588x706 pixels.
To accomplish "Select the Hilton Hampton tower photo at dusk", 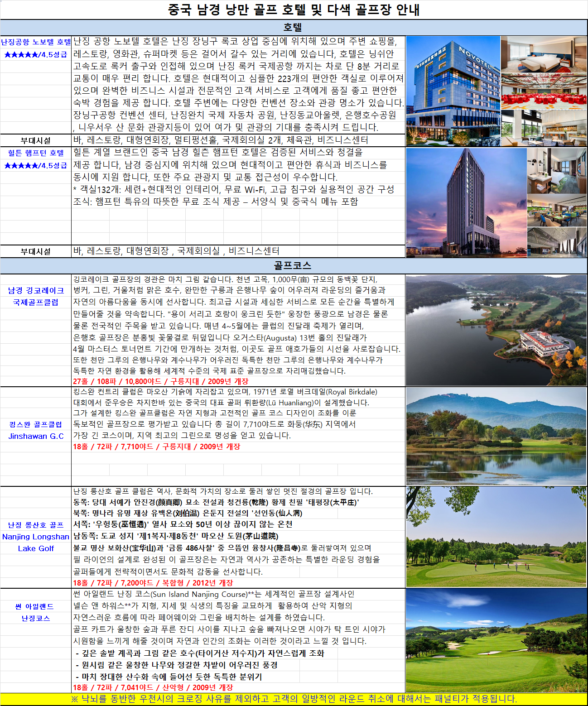I will click(x=466, y=203).
